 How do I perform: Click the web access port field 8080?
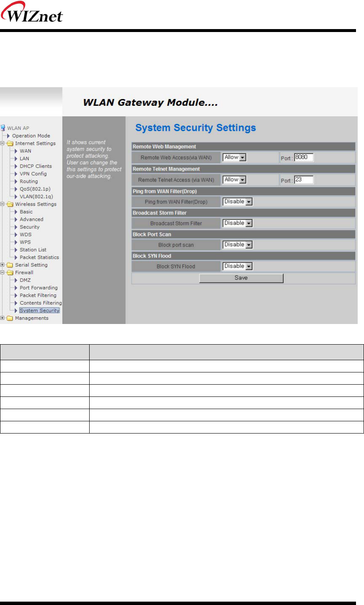coord(304,157)
